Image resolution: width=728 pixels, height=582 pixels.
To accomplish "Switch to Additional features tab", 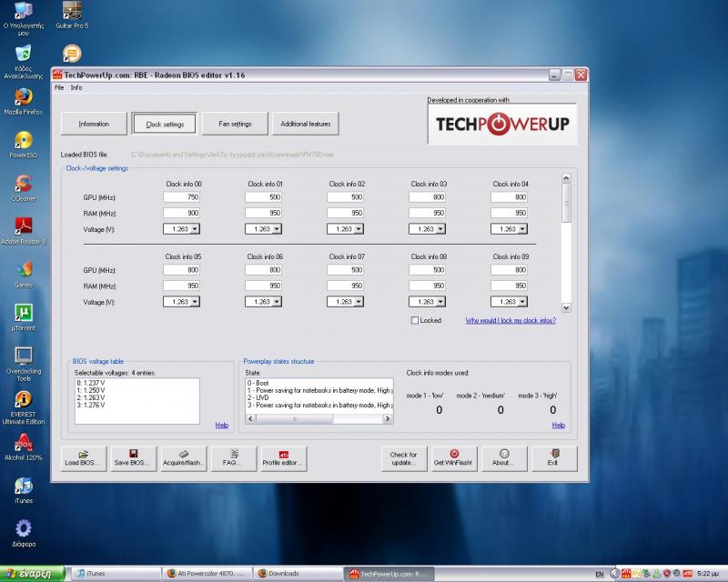I will [x=306, y=124].
